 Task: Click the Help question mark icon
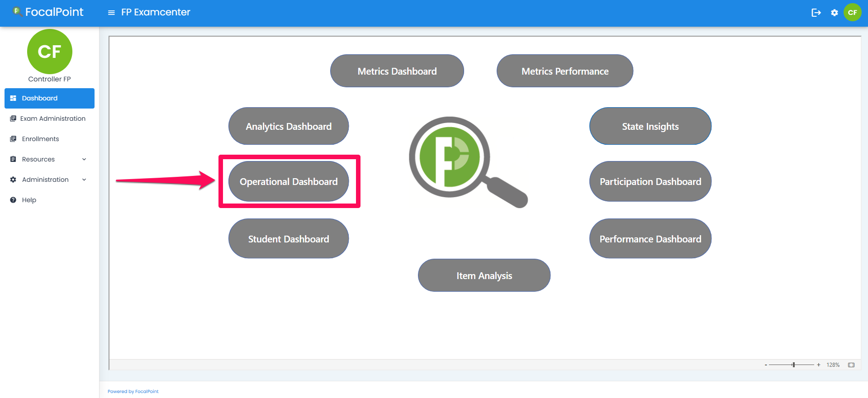(x=13, y=200)
